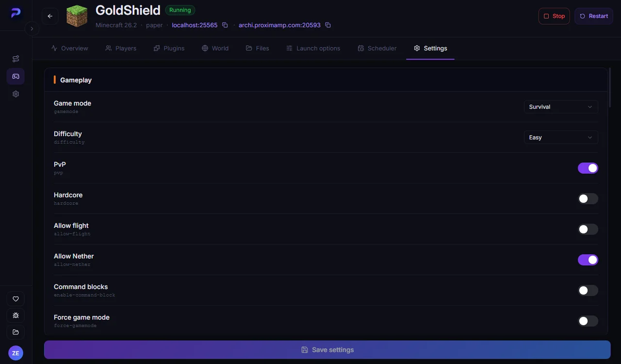Open the gear icon in left sidebar
The height and width of the screenshot is (364, 621).
coord(16,94)
